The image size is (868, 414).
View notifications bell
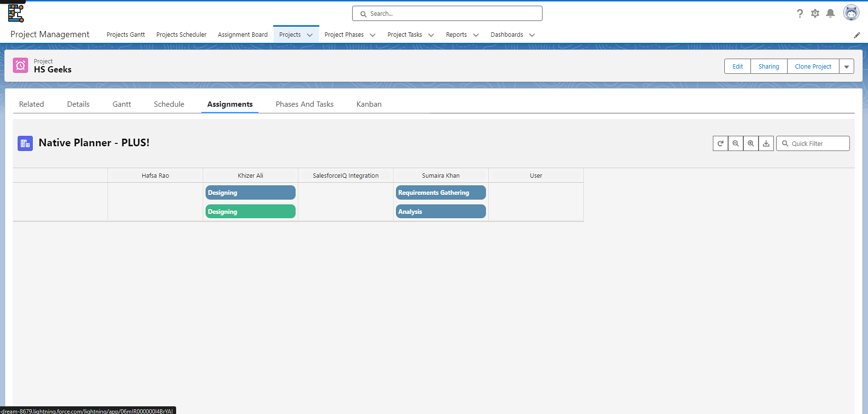coord(830,13)
